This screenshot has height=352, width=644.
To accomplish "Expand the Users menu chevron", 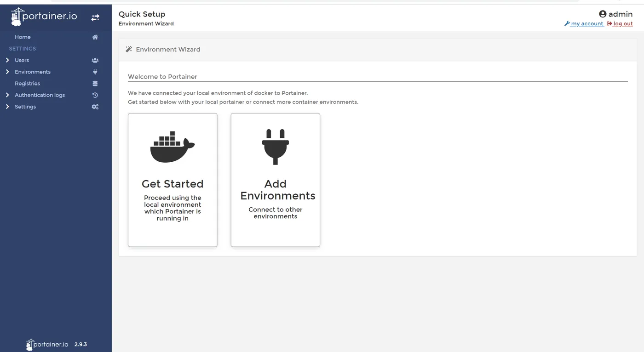I will 7,60.
